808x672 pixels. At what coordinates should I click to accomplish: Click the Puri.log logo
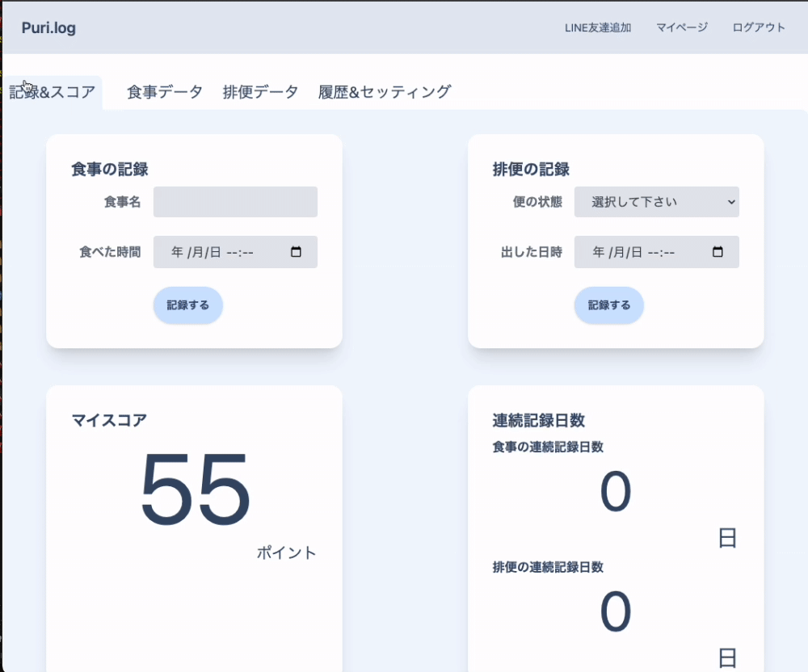[x=48, y=27]
